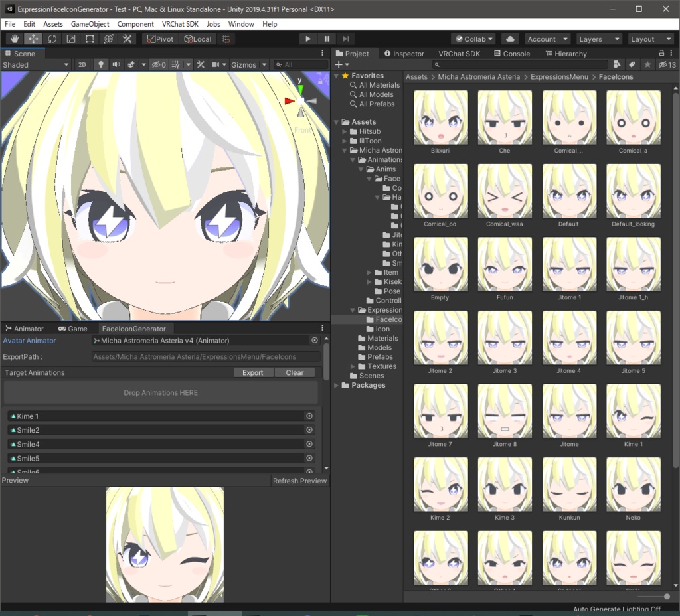Open Collab dropdown

click(x=473, y=39)
